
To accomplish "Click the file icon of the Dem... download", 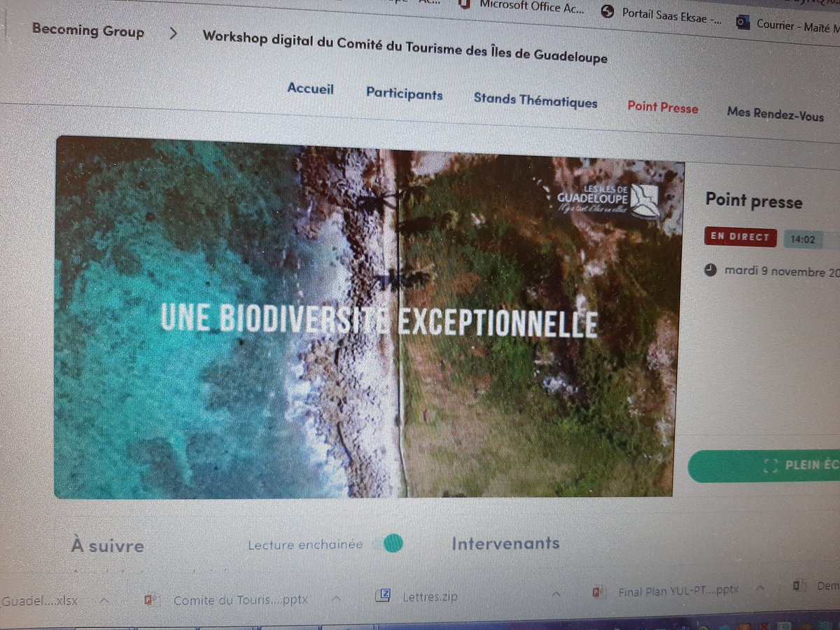I will [799, 586].
